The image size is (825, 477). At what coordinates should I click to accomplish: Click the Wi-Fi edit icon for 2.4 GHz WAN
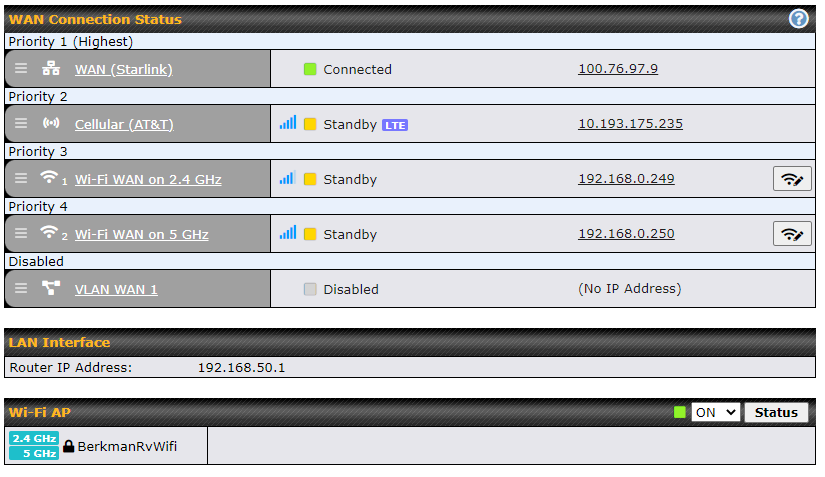792,179
